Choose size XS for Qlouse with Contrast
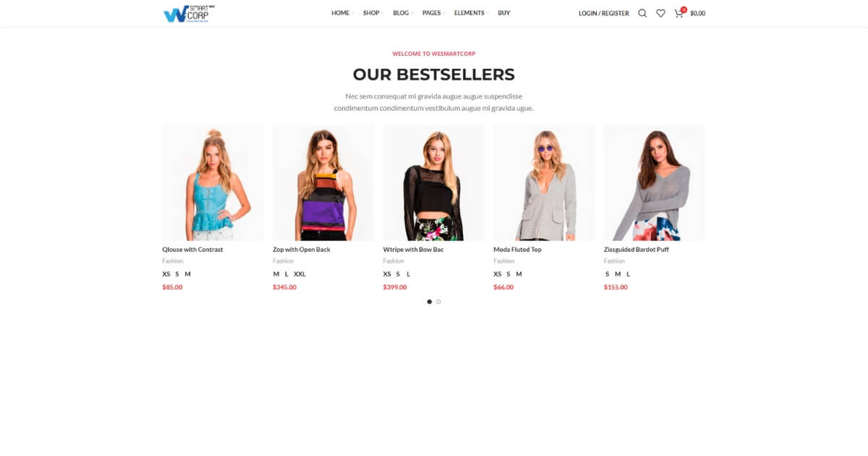Screen dimensions: 868x456 [166, 274]
